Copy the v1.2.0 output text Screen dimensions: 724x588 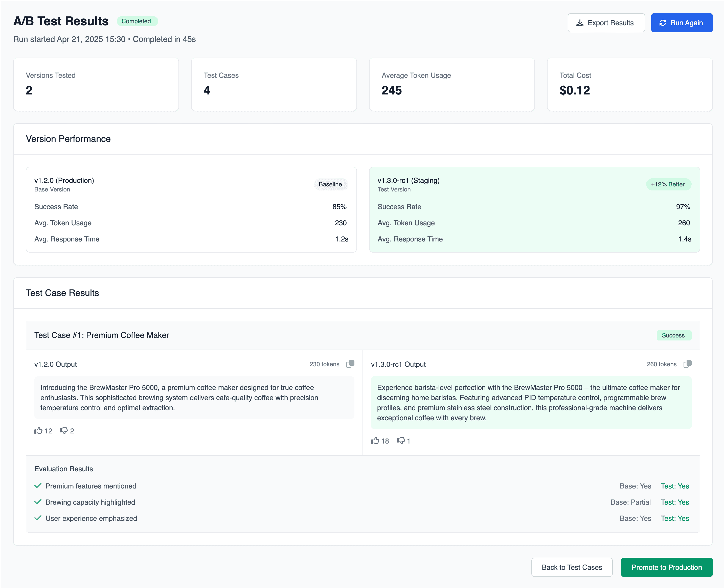[350, 364]
